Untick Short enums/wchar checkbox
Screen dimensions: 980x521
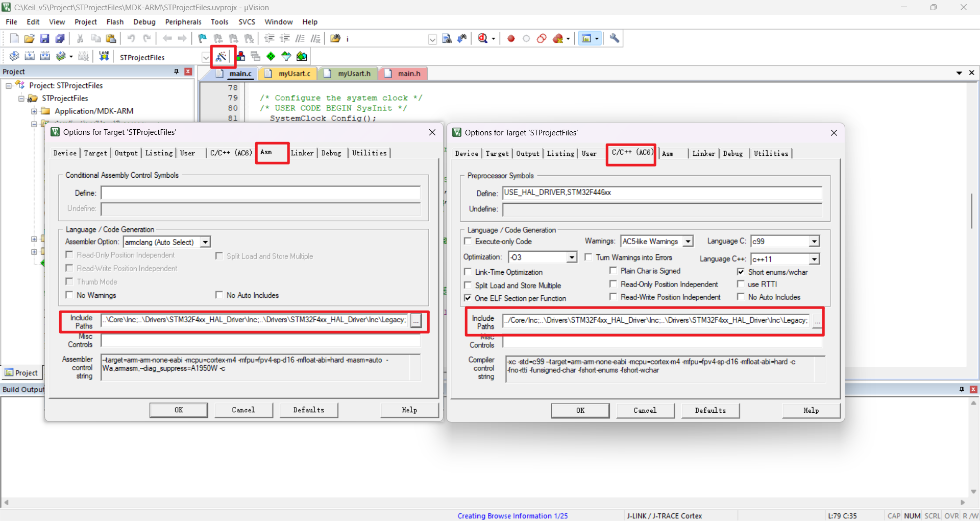(741, 272)
